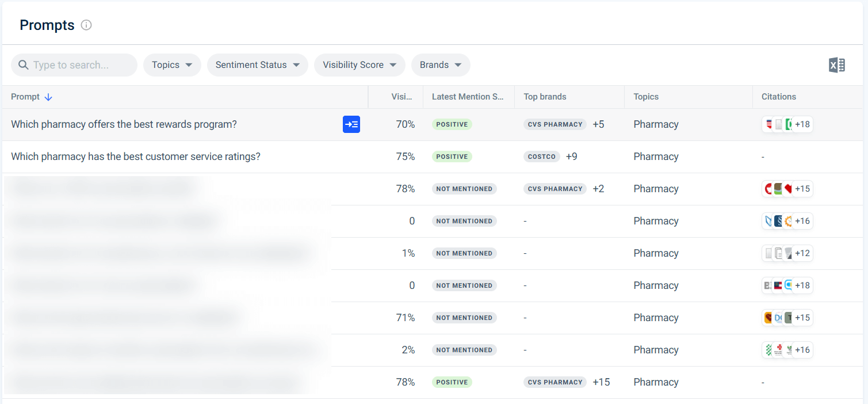The width and height of the screenshot is (868, 404).
Task: Click citation icons showing +18 in first row
Action: (786, 124)
